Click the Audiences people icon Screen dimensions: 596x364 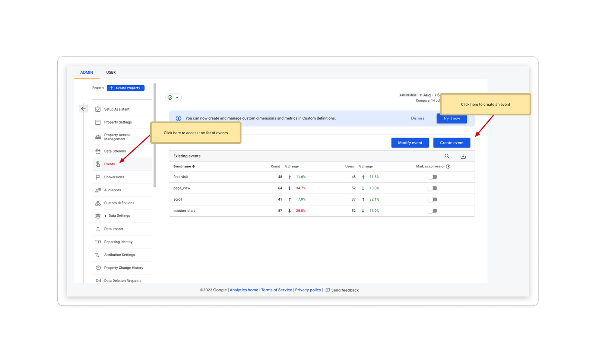[x=98, y=190]
